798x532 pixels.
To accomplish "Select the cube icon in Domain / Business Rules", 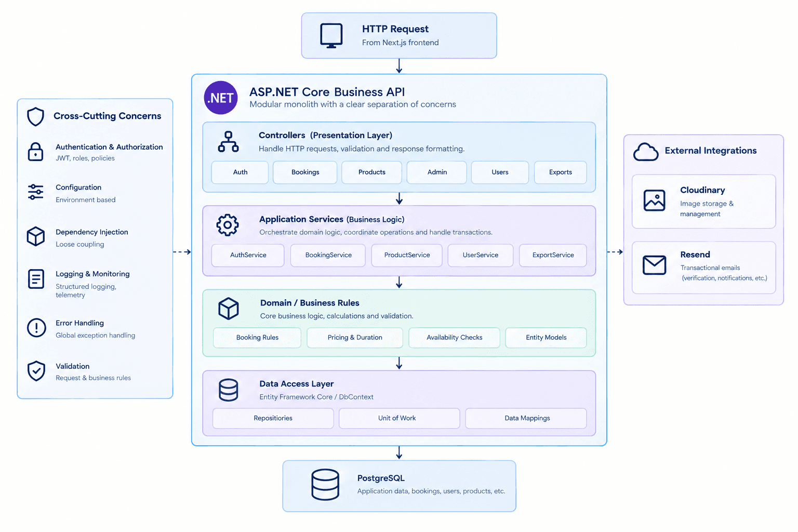I will 229,309.
